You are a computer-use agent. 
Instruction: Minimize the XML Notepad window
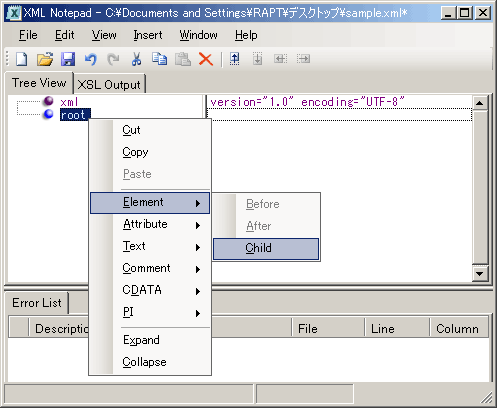448,13
